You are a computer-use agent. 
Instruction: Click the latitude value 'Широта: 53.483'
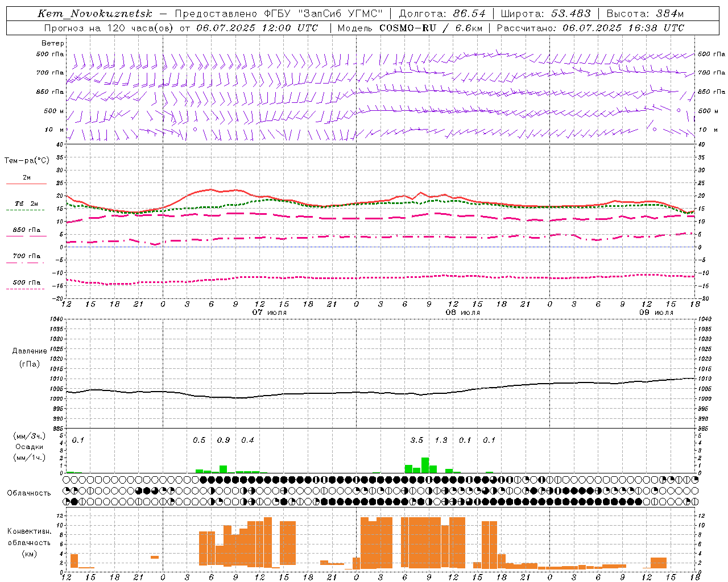click(x=546, y=14)
